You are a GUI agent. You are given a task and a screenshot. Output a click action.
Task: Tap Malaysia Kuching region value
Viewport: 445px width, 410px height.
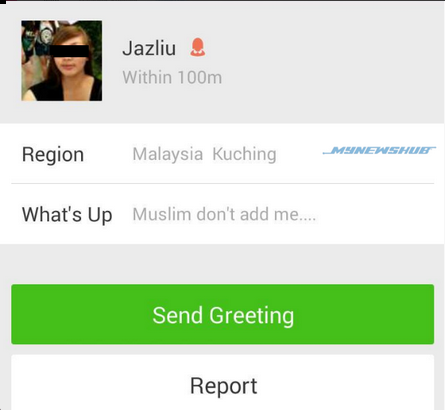point(204,154)
